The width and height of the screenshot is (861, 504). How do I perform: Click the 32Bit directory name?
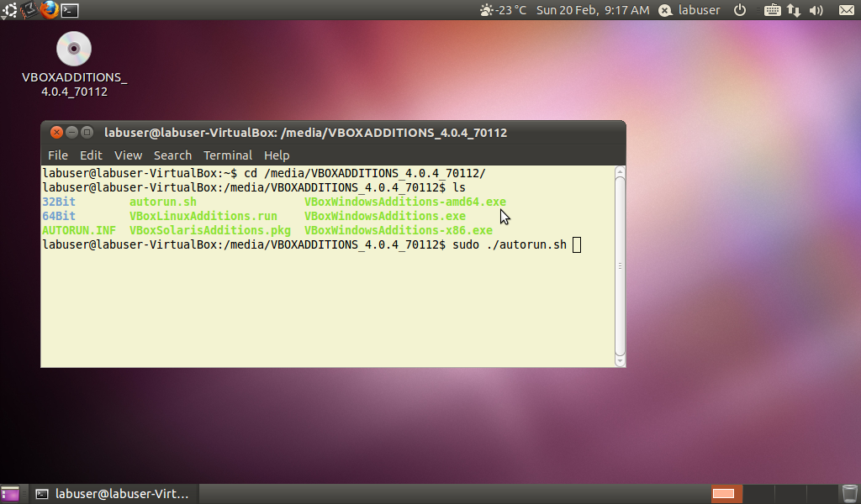59,202
